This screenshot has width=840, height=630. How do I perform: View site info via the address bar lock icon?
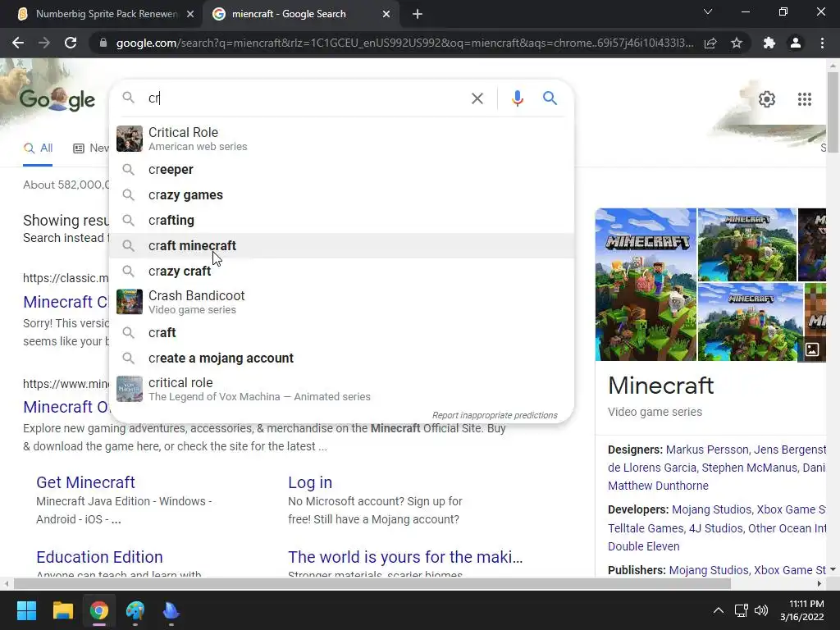(x=103, y=43)
